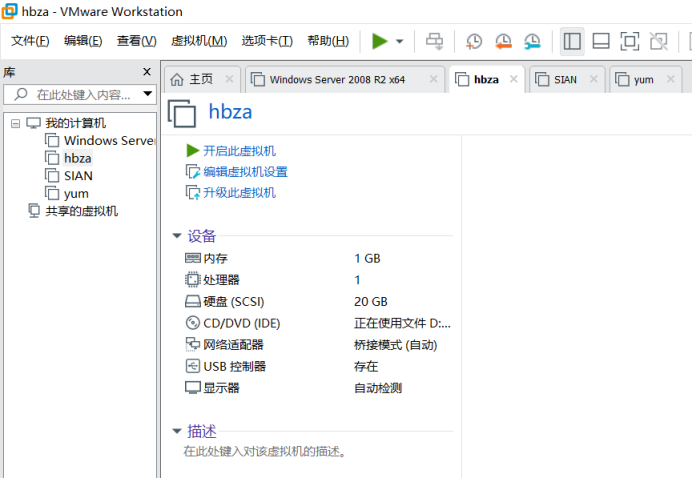Click the 网络适配器 network adapter icon
Viewport: 693px width, 479px height.
[x=193, y=344]
